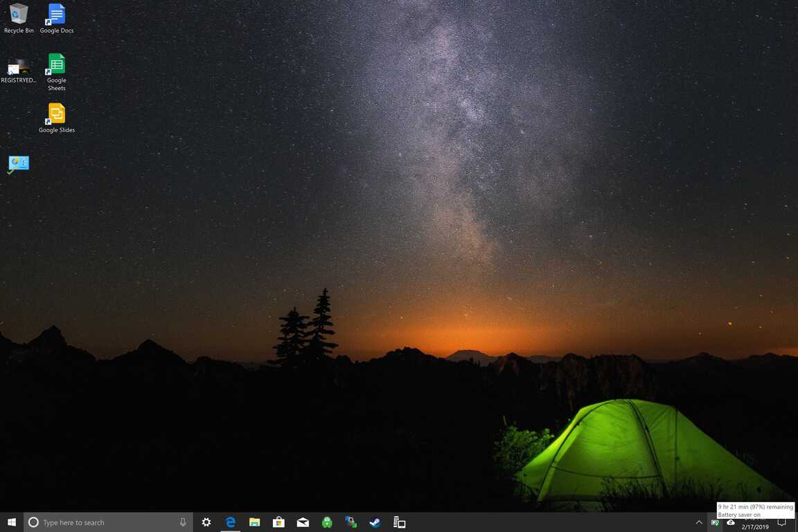This screenshot has height=532, width=798.
Task: Select the Google Slides desktop shortcut
Action: [x=56, y=116]
